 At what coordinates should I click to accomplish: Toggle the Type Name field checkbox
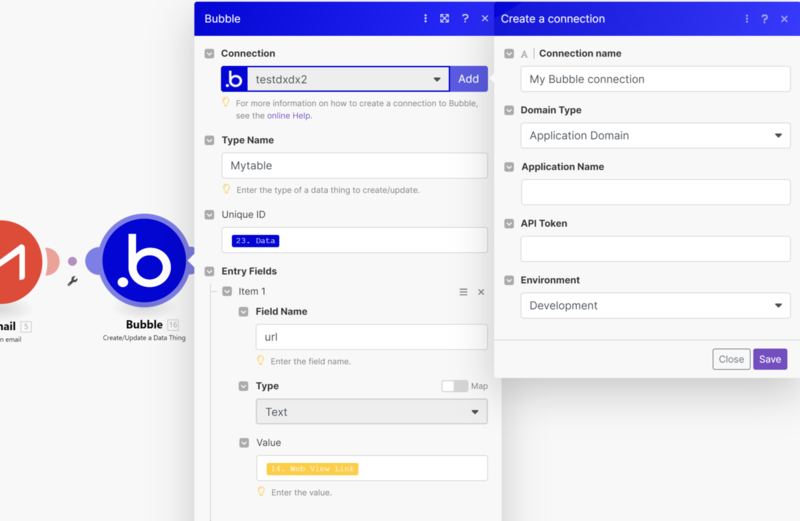[209, 140]
